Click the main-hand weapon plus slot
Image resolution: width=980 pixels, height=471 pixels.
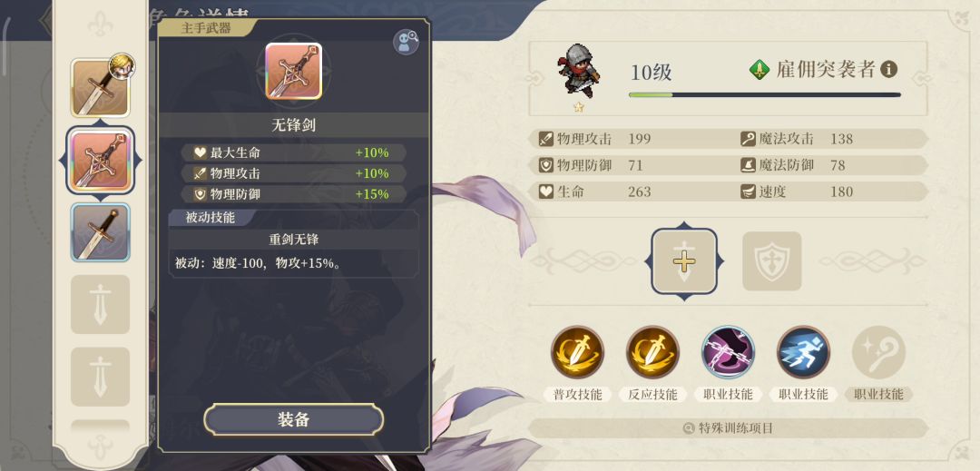684,261
